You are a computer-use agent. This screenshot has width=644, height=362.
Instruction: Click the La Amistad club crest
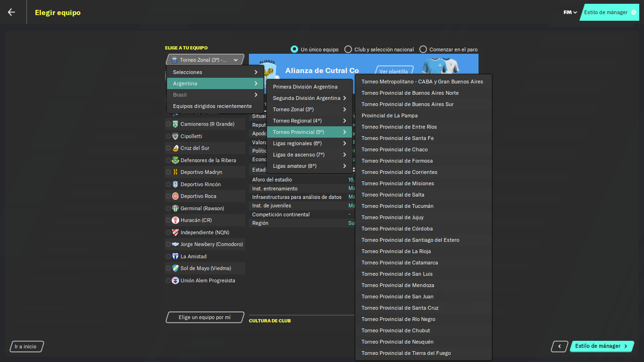(x=175, y=256)
